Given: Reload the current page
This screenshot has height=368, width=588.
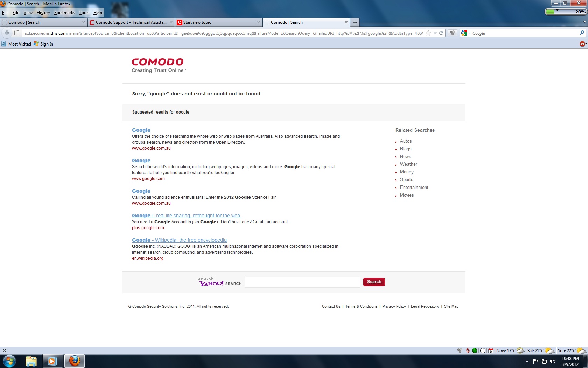Looking at the screenshot, I should click(x=441, y=33).
